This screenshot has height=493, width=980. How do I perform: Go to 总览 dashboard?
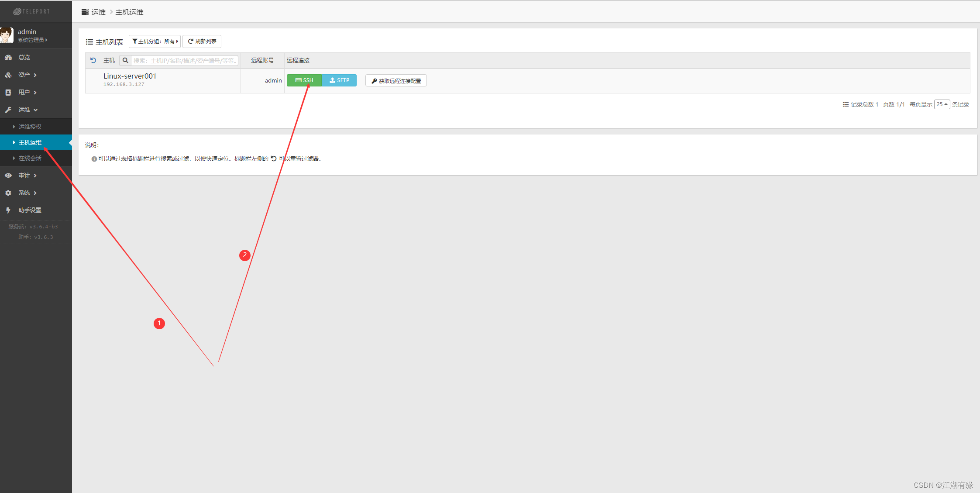tap(24, 57)
